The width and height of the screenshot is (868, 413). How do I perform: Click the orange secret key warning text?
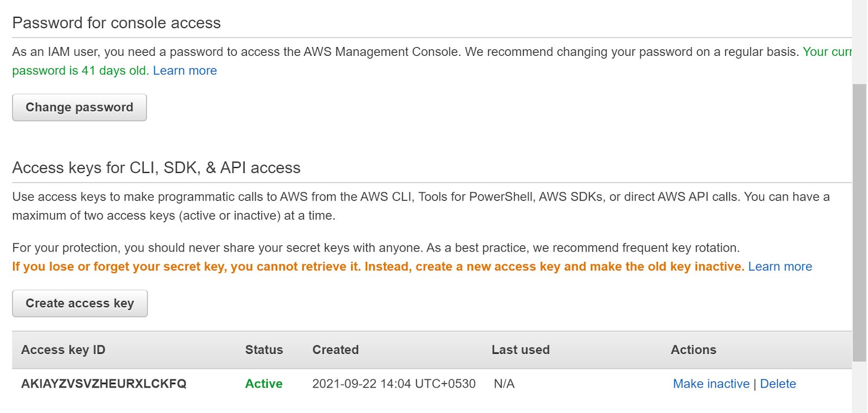pos(378,267)
